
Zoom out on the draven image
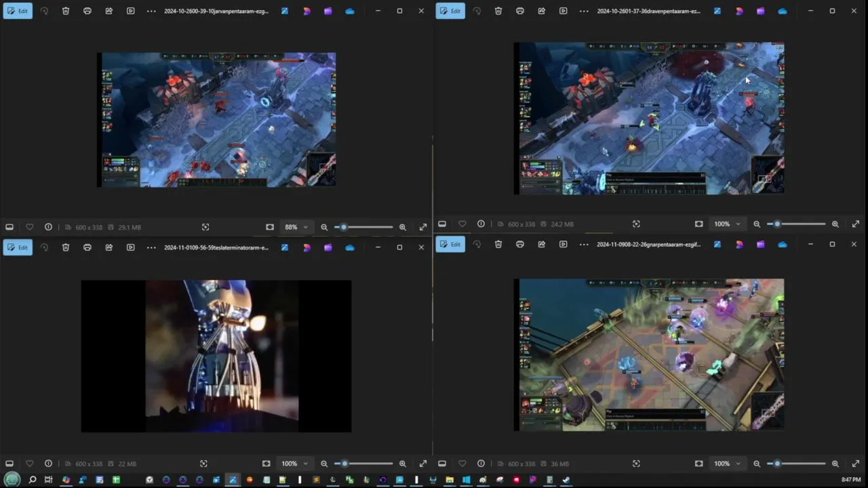point(757,224)
